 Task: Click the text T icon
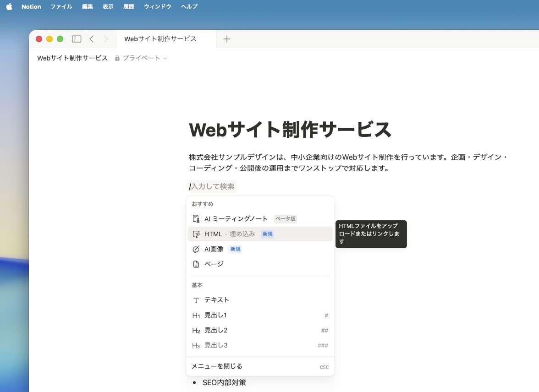(x=196, y=300)
